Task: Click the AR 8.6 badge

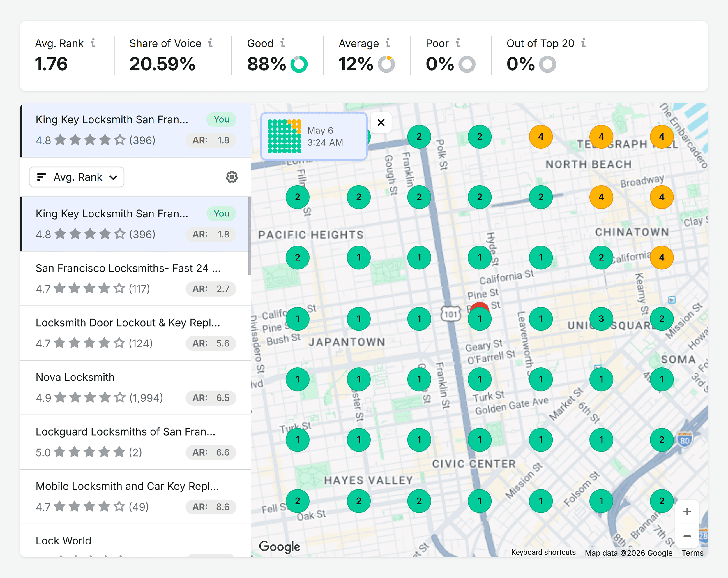Action: coord(211,507)
